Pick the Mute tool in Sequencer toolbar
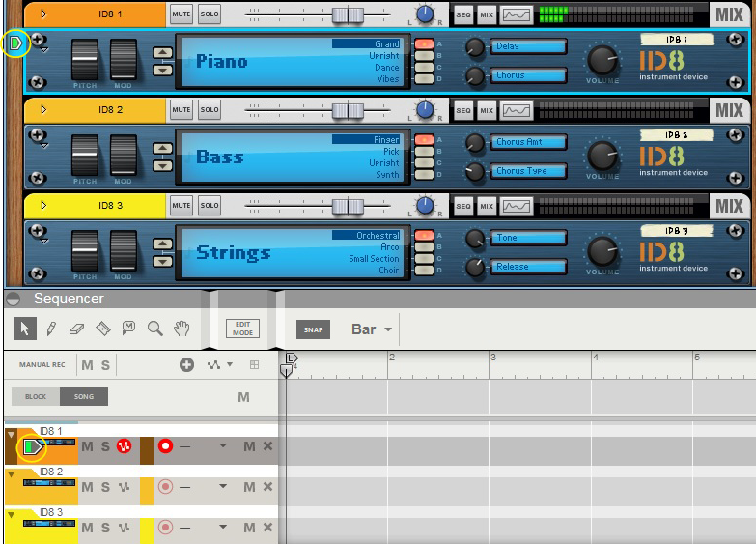Screen dimensions: 756x544 (x=129, y=329)
